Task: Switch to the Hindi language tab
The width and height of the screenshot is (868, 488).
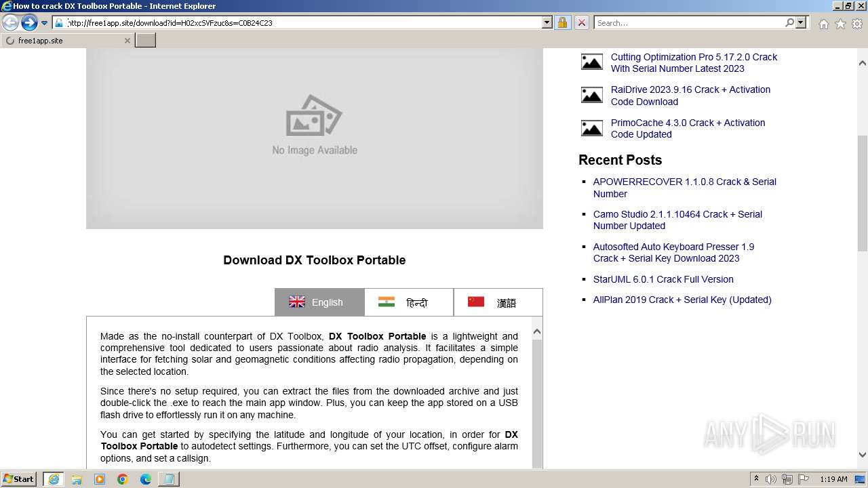Action: tap(409, 302)
